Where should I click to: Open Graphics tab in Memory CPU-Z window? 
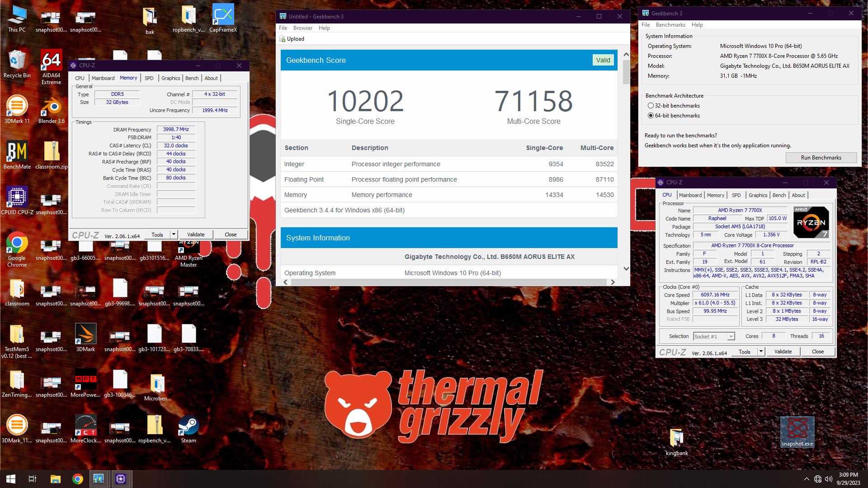coord(171,78)
